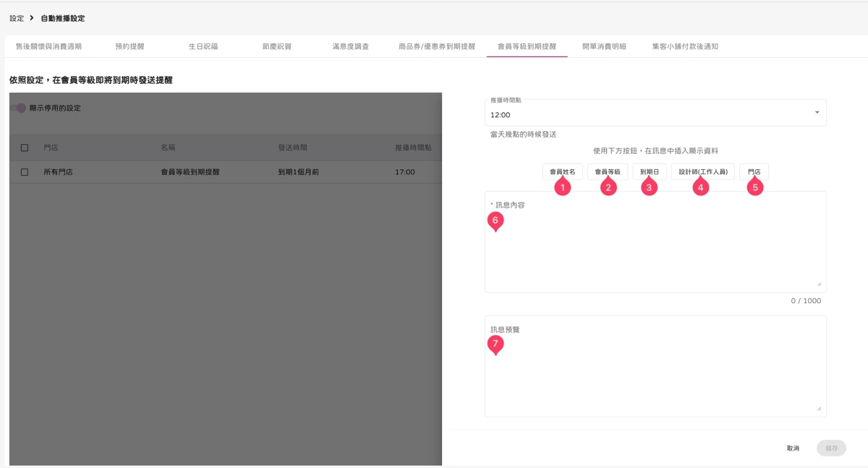Click the 推播時間點 column header
This screenshot has height=468, width=868.
coord(414,148)
